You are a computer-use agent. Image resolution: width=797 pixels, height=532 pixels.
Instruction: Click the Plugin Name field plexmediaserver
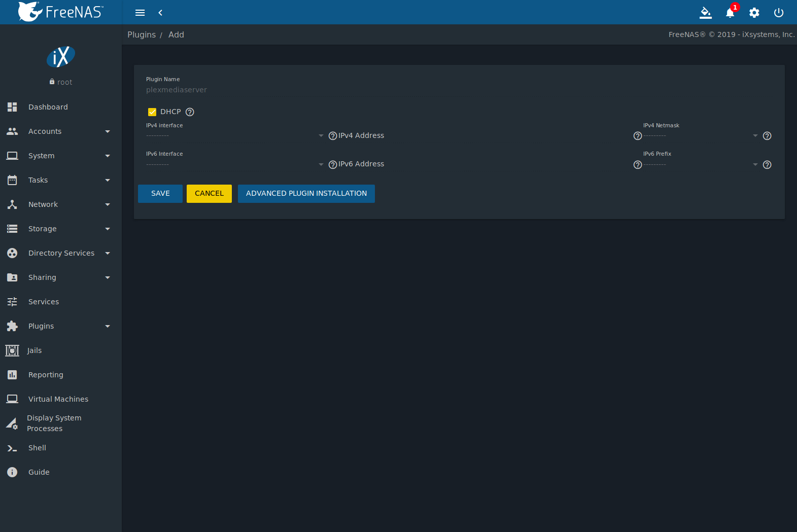coord(459,90)
